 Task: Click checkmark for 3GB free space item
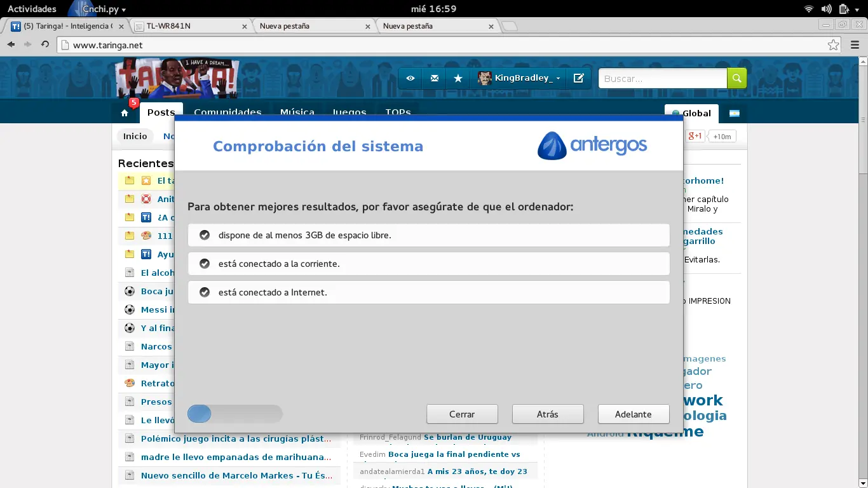tap(205, 235)
